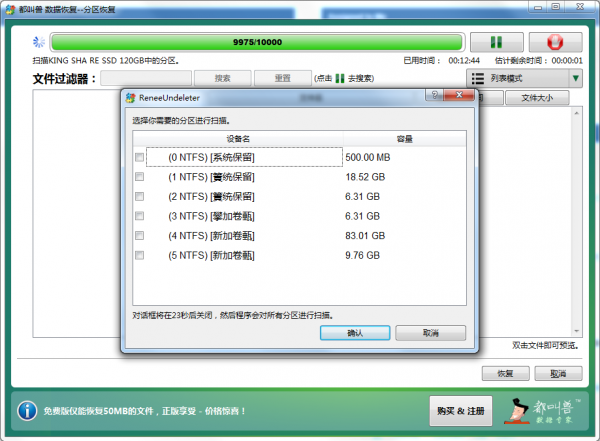Click the 恢复 recover button
The image size is (600, 441).
coord(505,373)
